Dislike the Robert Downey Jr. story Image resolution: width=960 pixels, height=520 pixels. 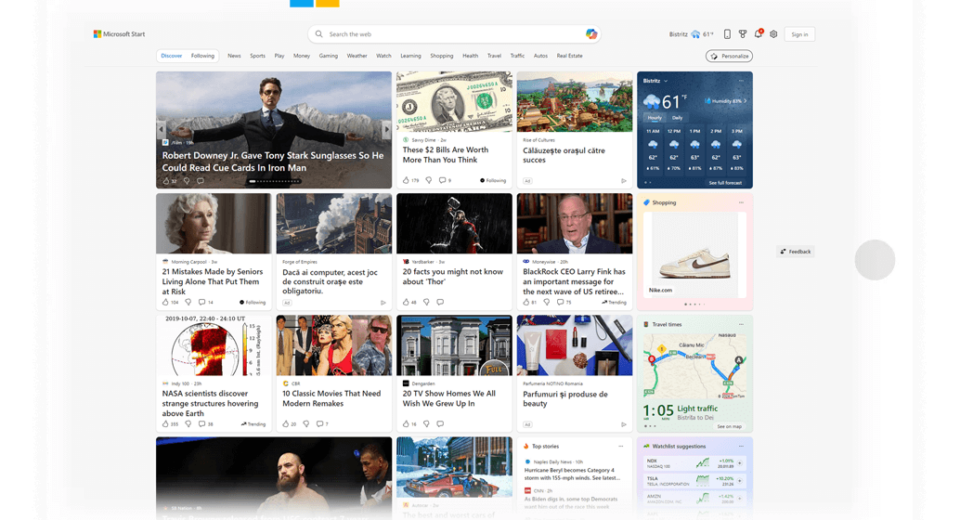pyautogui.click(x=187, y=181)
